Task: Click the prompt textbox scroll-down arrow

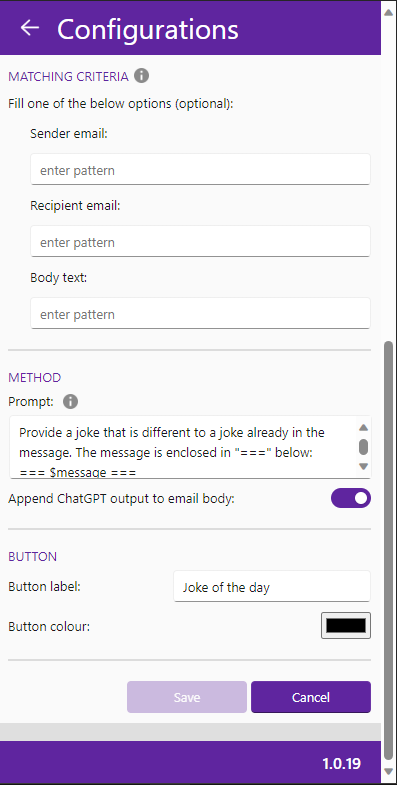Action: (x=363, y=467)
